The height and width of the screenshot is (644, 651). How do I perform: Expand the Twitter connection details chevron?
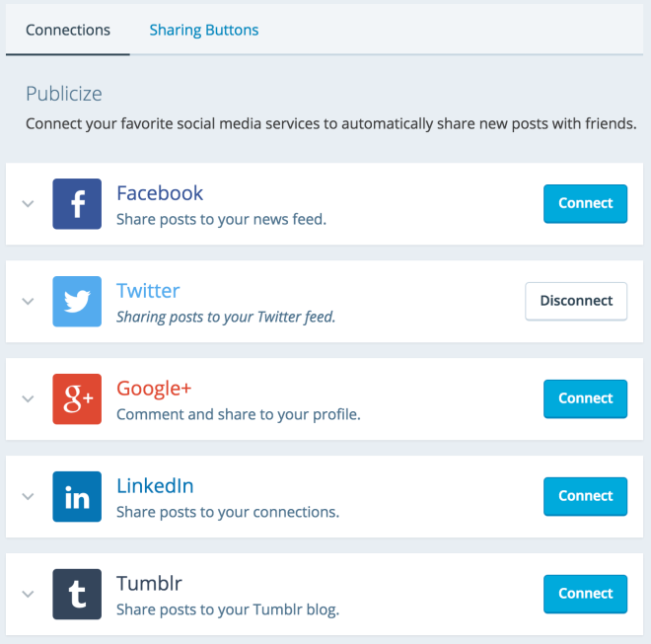[x=29, y=302]
